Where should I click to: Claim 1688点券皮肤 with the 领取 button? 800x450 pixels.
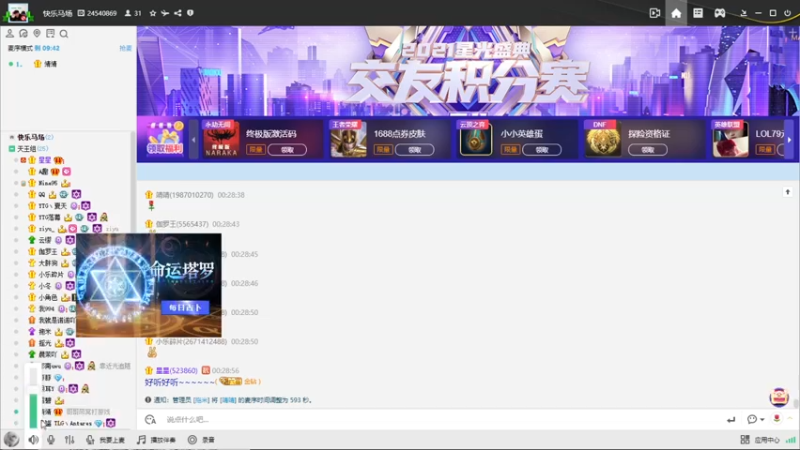[x=415, y=150]
